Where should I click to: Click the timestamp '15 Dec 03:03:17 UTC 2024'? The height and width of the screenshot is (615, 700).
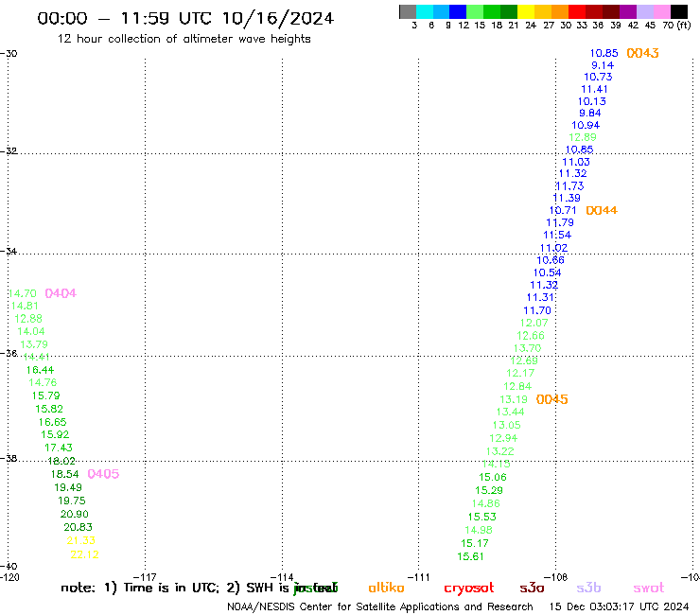620,606
